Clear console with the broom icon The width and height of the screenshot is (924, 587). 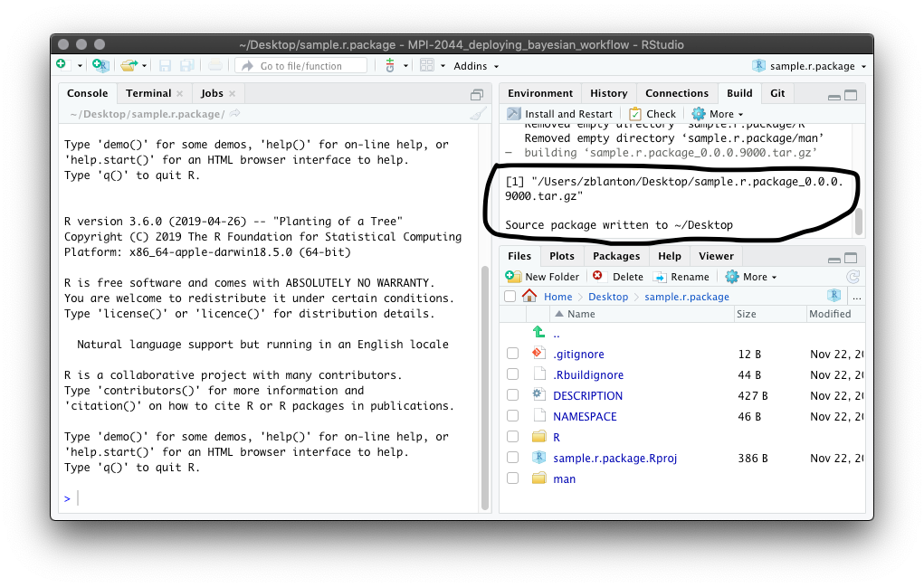tap(478, 114)
